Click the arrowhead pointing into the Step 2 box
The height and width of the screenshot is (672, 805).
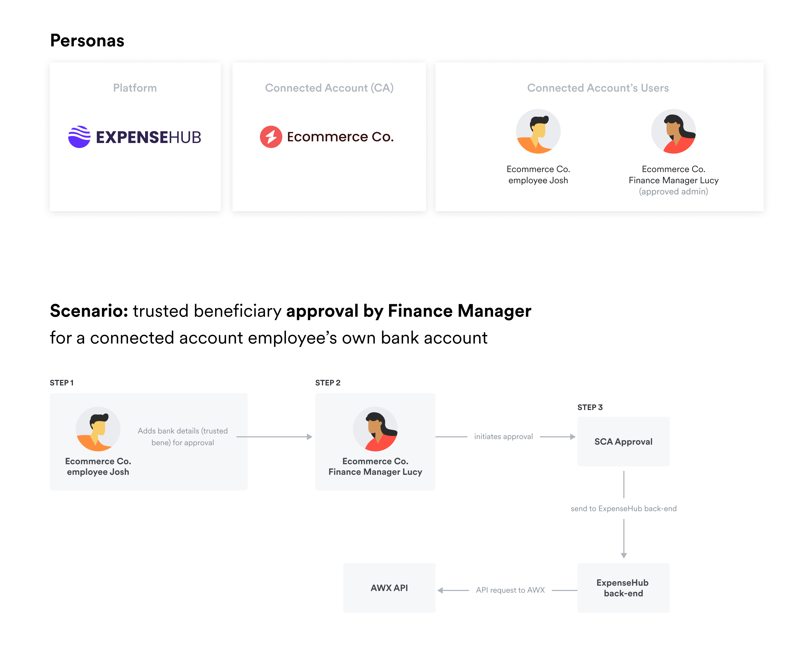point(309,437)
